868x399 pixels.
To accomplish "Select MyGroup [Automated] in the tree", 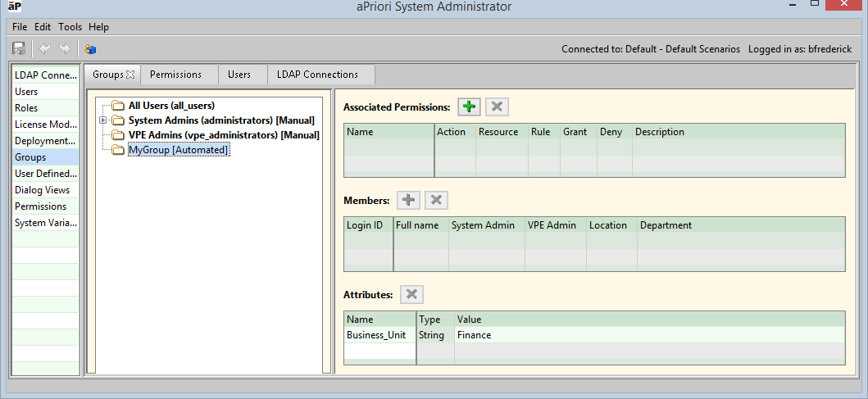I will click(178, 150).
